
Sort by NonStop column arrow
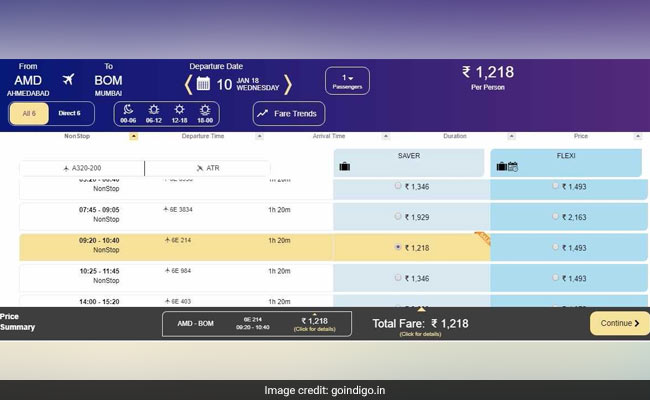tap(133, 136)
